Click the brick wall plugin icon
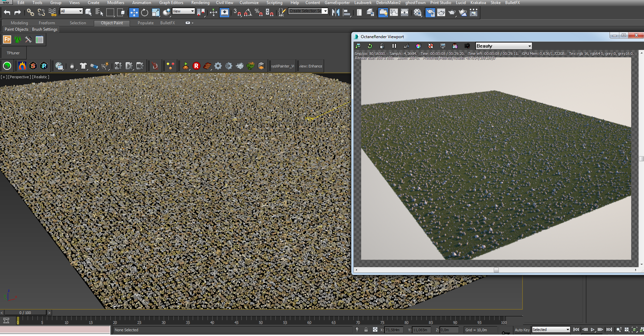The height and width of the screenshot is (336, 644). [207, 66]
